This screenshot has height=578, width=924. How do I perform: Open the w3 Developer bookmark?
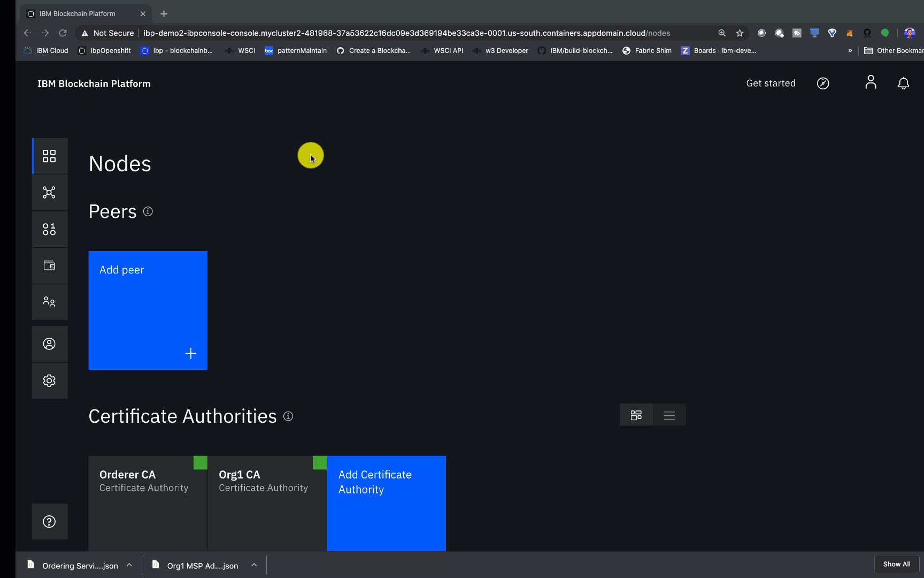(x=500, y=51)
